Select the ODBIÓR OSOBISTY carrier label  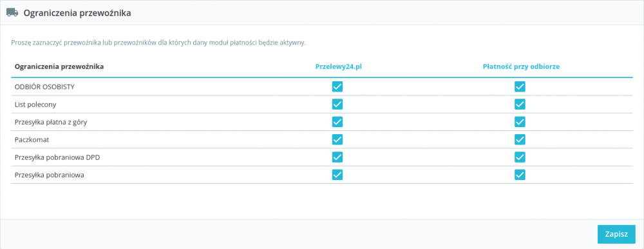click(x=44, y=87)
